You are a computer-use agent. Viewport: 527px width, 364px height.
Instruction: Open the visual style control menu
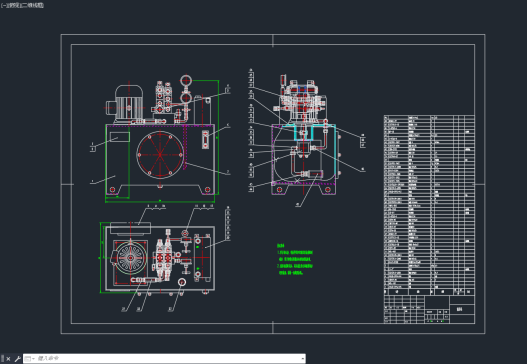(32, 5)
